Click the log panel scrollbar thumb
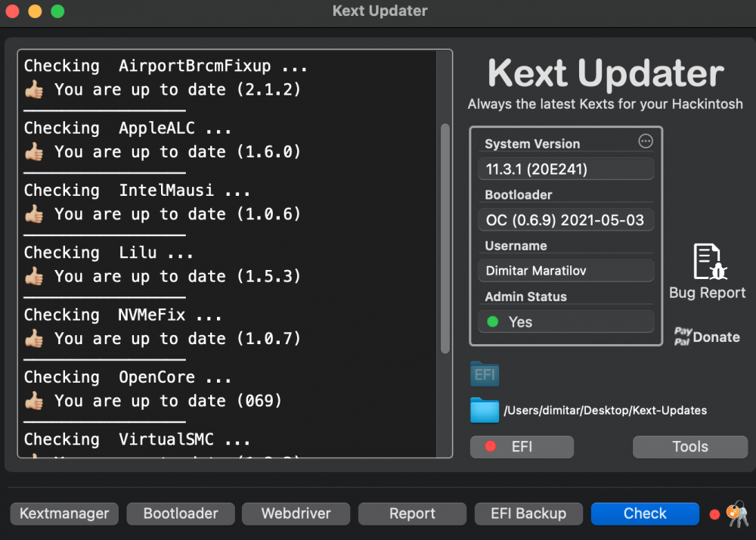 (445, 239)
